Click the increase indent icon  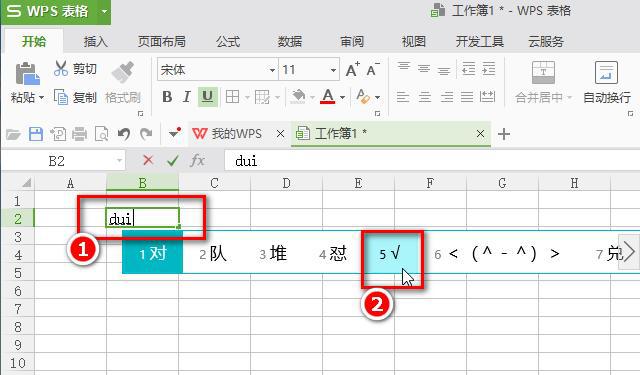click(x=488, y=69)
